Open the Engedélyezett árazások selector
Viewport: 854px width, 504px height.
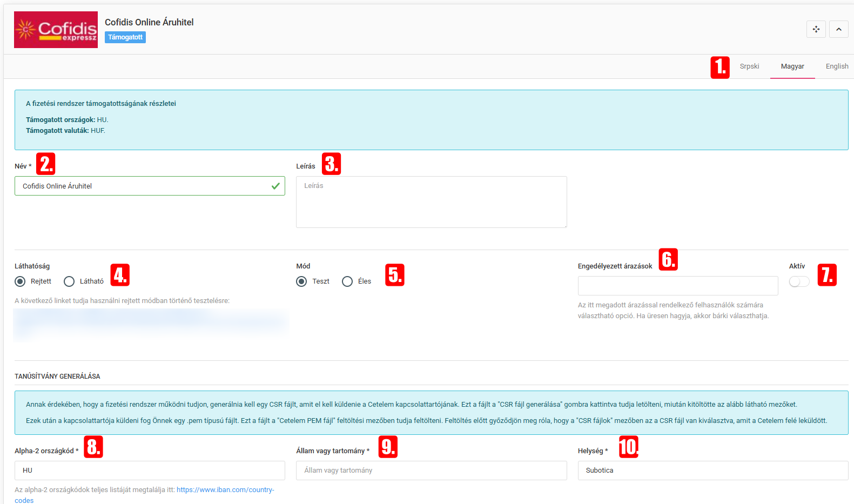(x=677, y=286)
